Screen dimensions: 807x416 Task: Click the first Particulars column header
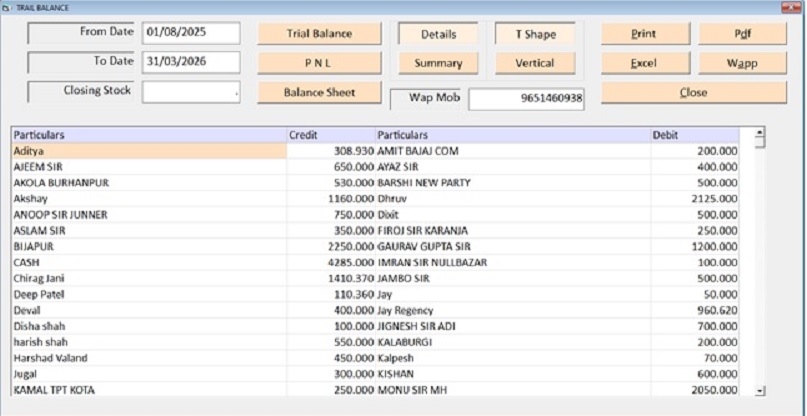point(149,135)
